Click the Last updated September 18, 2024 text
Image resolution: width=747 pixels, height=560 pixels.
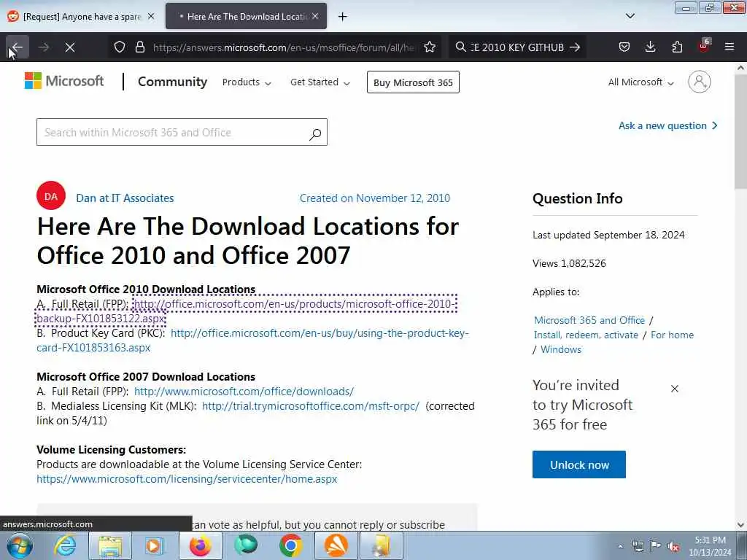[x=608, y=236]
